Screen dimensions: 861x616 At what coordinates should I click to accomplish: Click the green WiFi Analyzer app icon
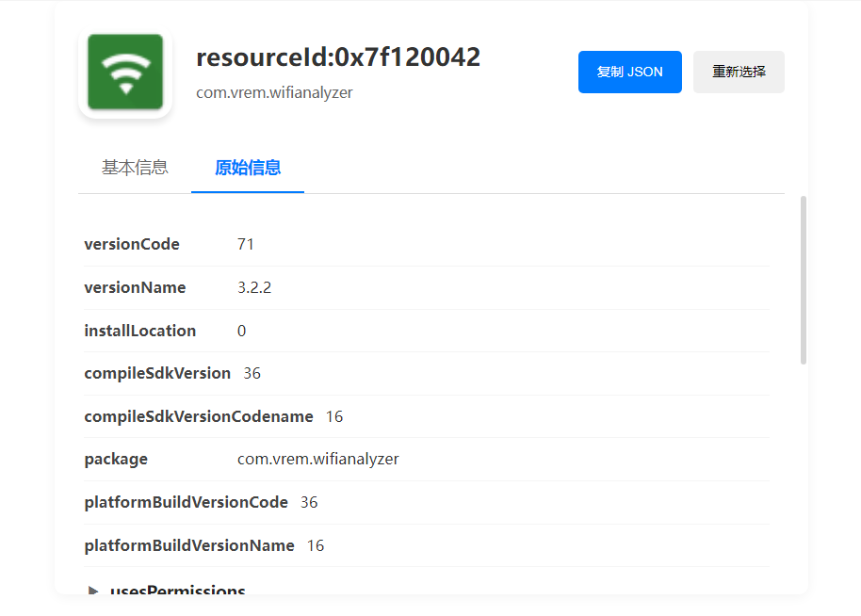coord(125,72)
